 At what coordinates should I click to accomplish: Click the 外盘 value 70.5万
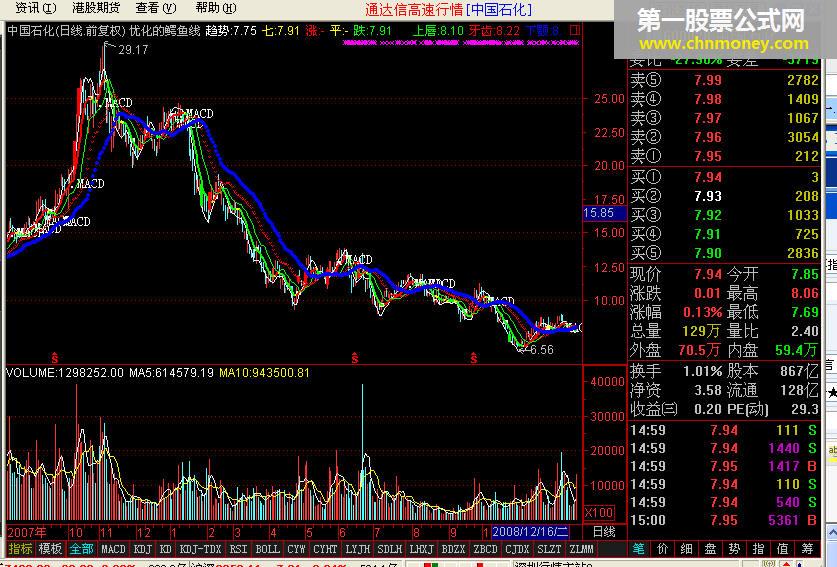coord(700,350)
